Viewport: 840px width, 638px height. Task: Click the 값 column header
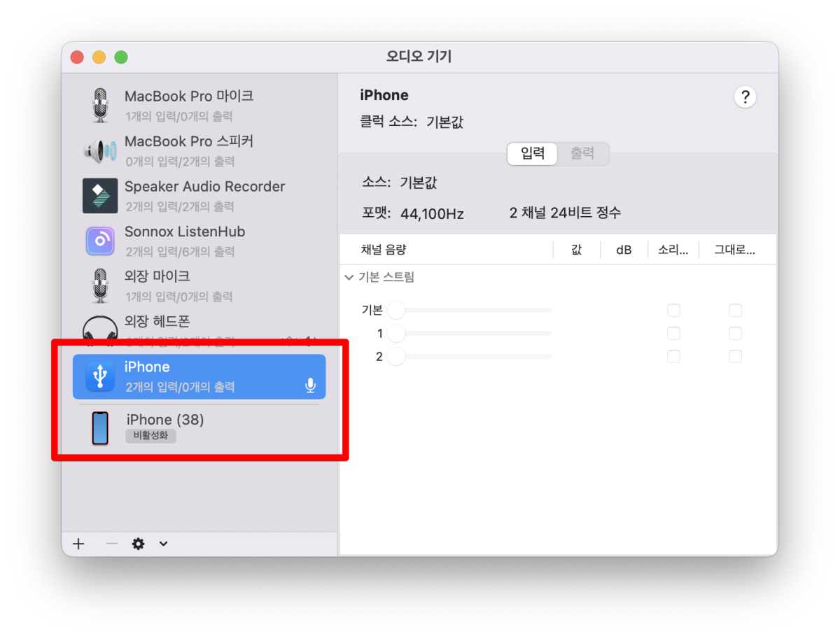pos(576,250)
